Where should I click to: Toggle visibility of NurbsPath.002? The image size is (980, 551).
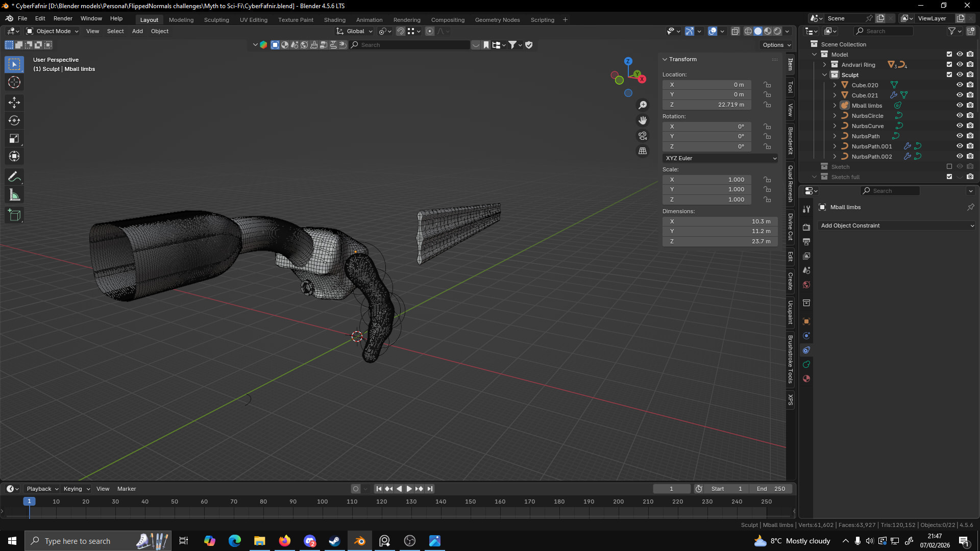pos(960,157)
